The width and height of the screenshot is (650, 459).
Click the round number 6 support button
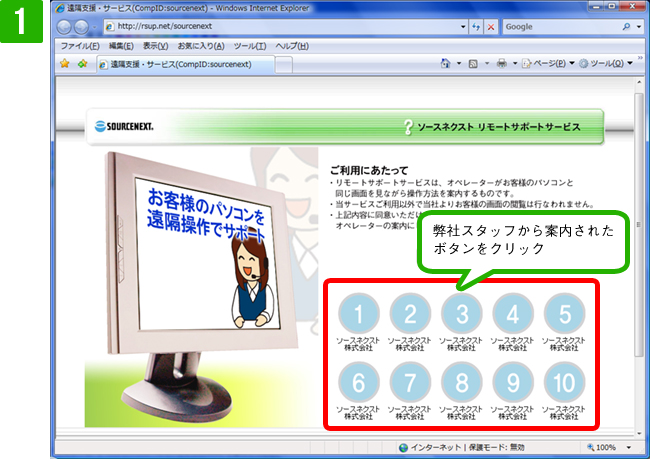(x=359, y=382)
